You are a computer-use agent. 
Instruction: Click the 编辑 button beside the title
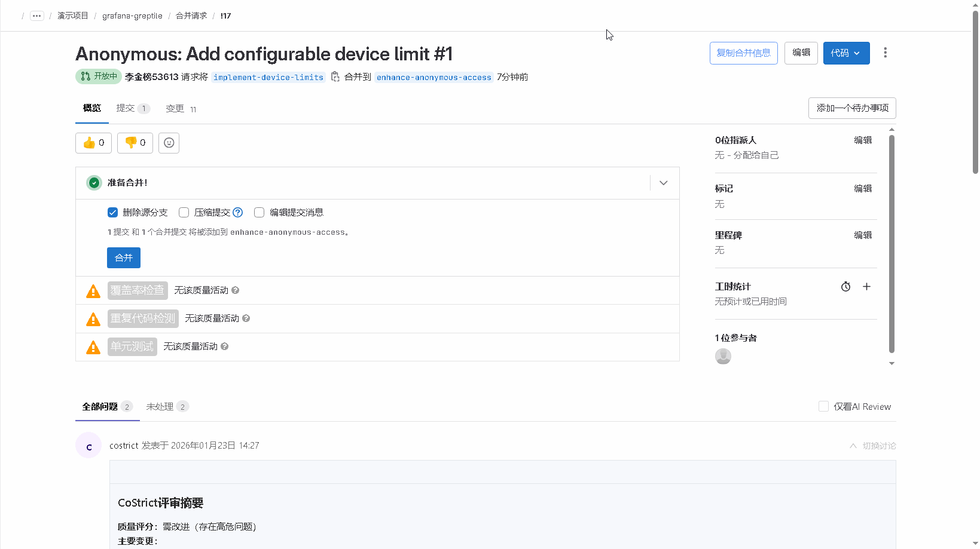coord(801,53)
